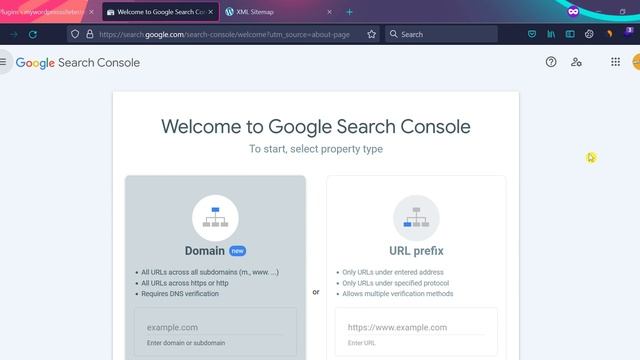Switch to the first plugins tab

(x=43, y=12)
